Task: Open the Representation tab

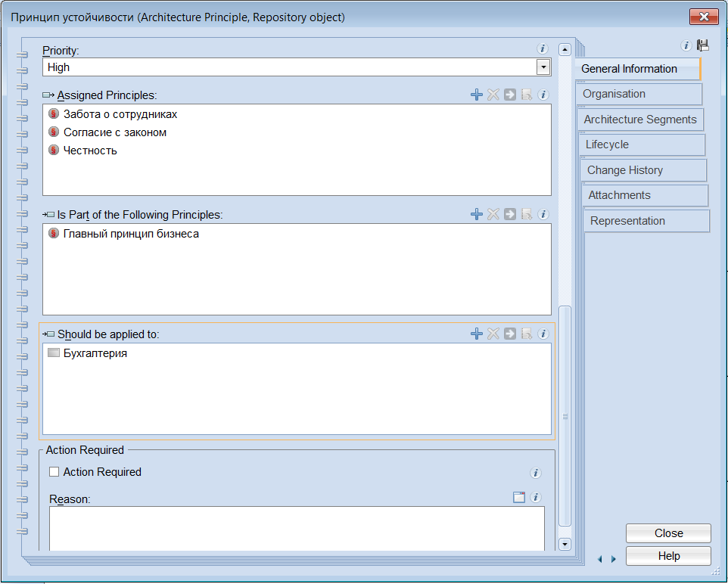Action: tap(647, 220)
